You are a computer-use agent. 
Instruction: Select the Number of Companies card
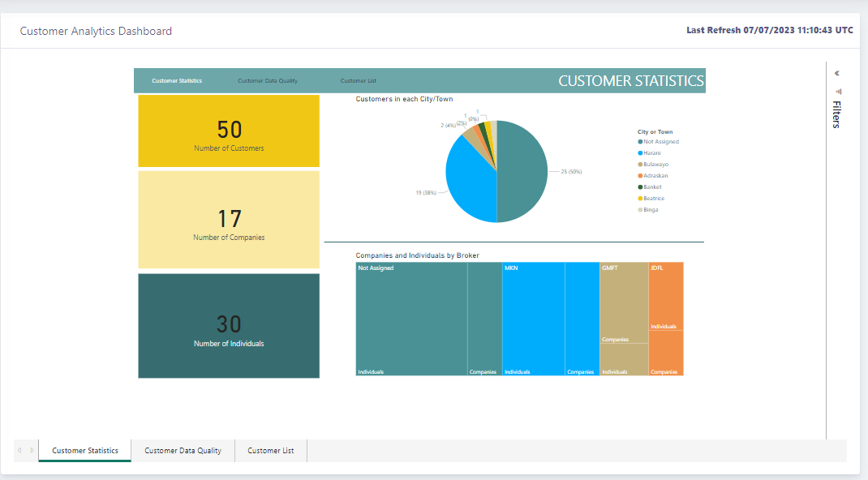229,220
